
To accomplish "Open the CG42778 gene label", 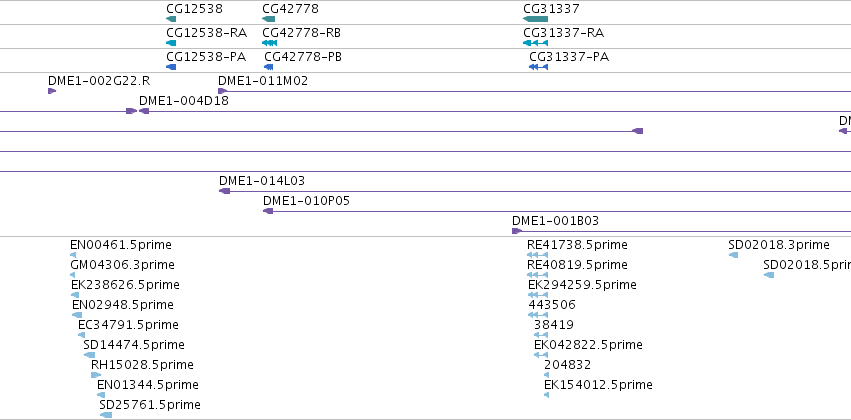I will [290, 9].
